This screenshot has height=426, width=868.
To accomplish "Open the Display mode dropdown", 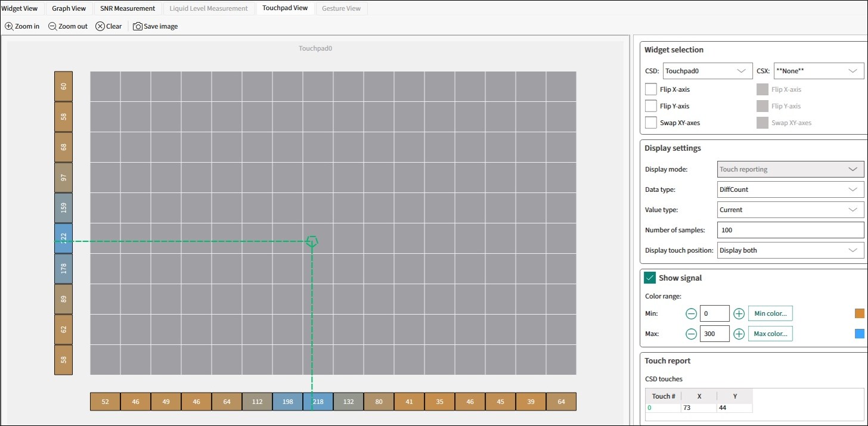I will (790, 169).
